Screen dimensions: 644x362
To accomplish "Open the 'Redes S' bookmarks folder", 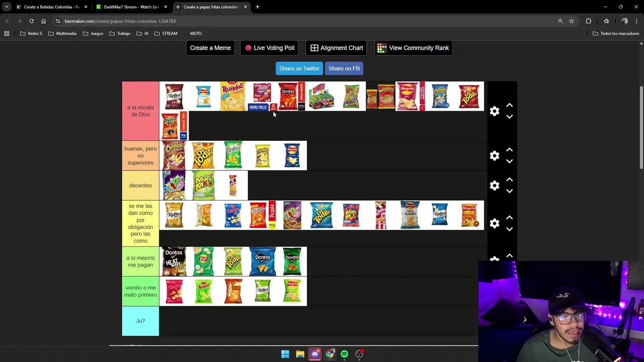I will point(31,34).
